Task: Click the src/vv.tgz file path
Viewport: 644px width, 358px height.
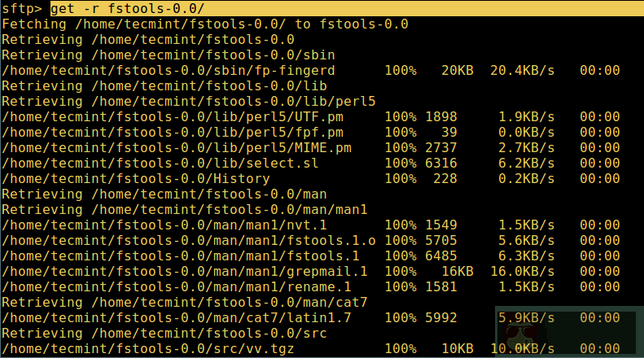Action: click(148, 349)
